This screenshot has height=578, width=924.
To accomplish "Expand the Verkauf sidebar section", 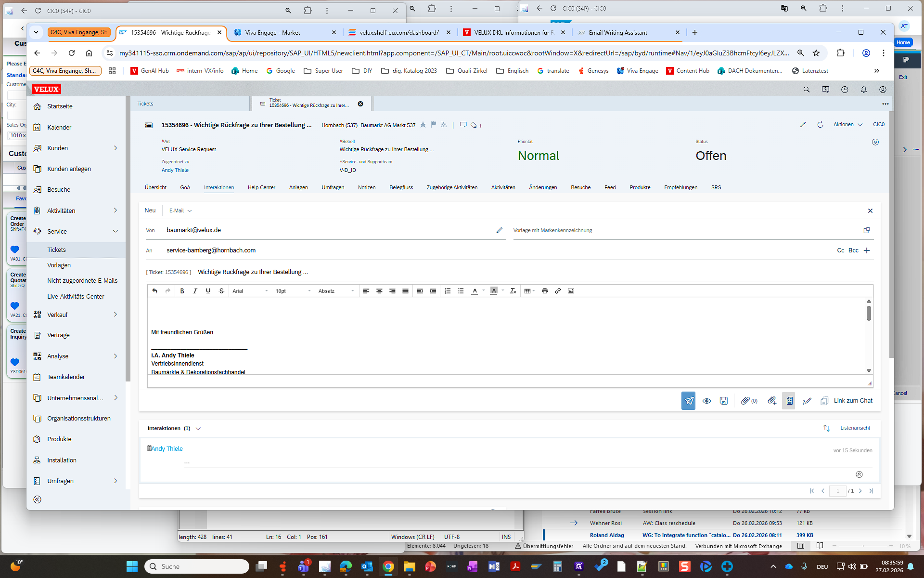I will pos(115,315).
